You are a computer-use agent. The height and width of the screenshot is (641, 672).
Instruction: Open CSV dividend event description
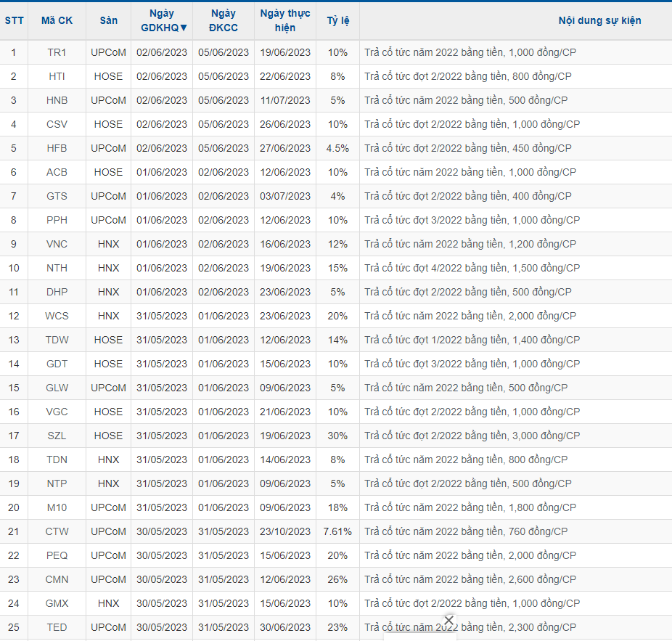[x=472, y=124]
